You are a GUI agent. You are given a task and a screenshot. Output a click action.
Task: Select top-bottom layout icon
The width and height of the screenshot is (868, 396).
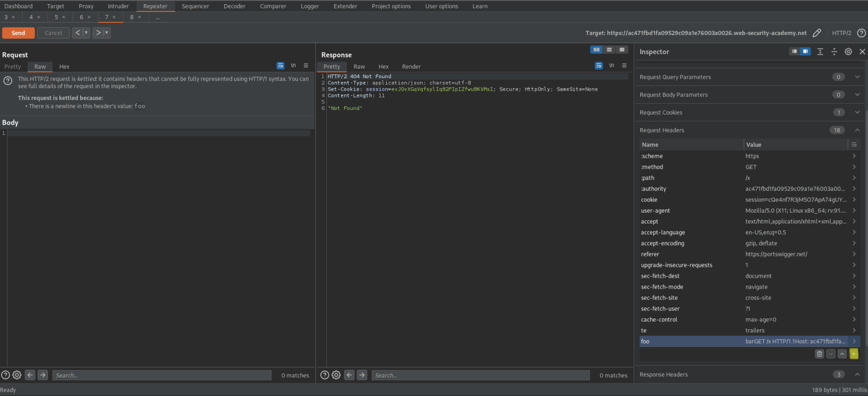(609, 49)
